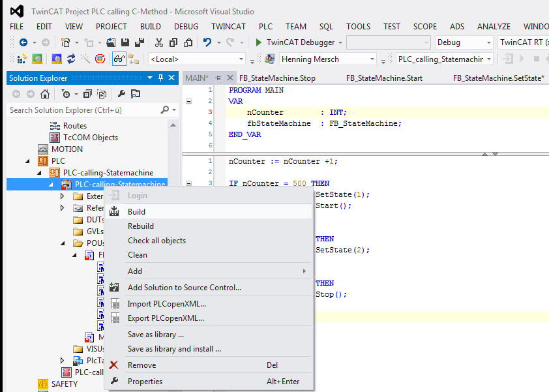Screen dimensions: 549x392
Task: Select Build from the context menu
Action: click(x=209, y=211)
